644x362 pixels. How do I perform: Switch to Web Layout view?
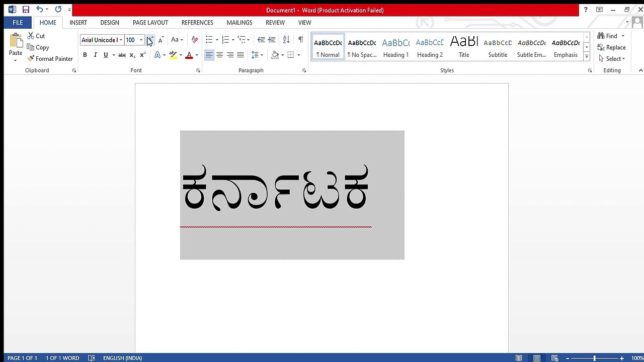(555, 358)
